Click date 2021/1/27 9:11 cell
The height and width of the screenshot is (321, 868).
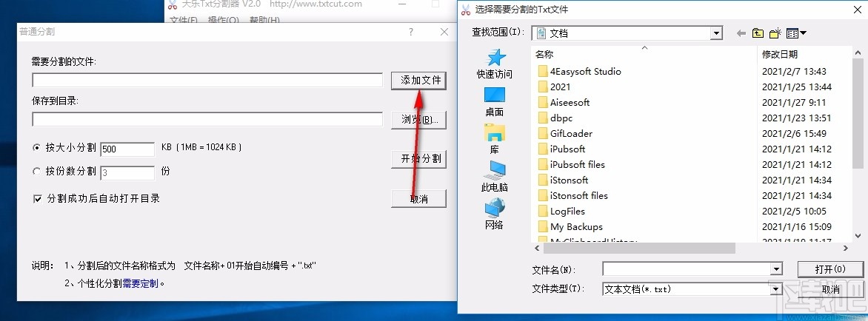coord(794,102)
